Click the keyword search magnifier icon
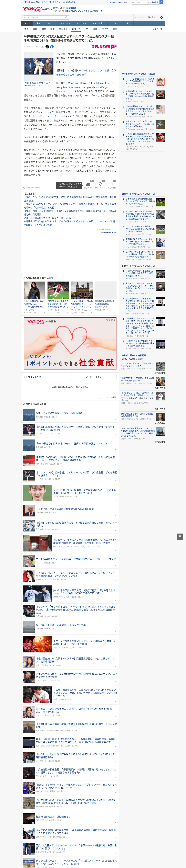Screen dimensions: 186x868 coord(66,18)
